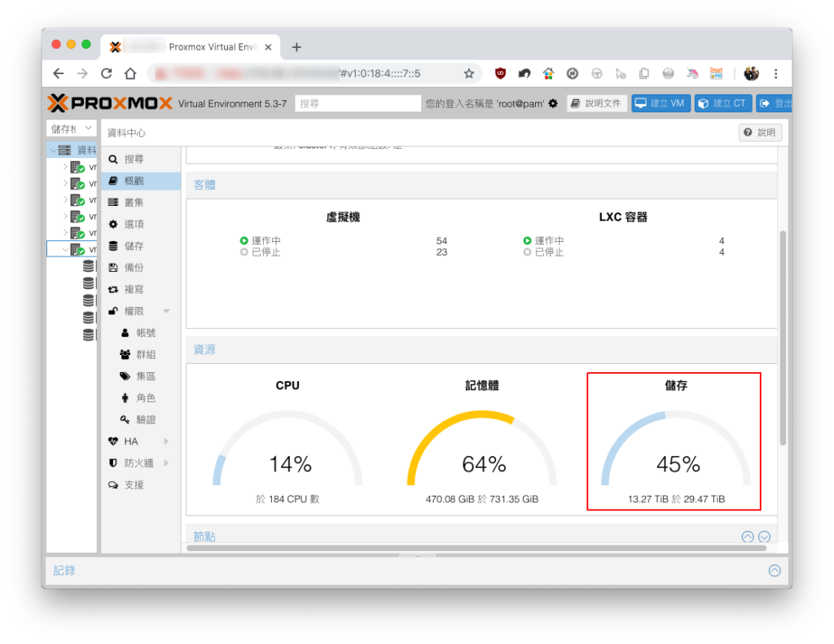Click the 帳號 user icon
834x644 pixels.
(125, 333)
